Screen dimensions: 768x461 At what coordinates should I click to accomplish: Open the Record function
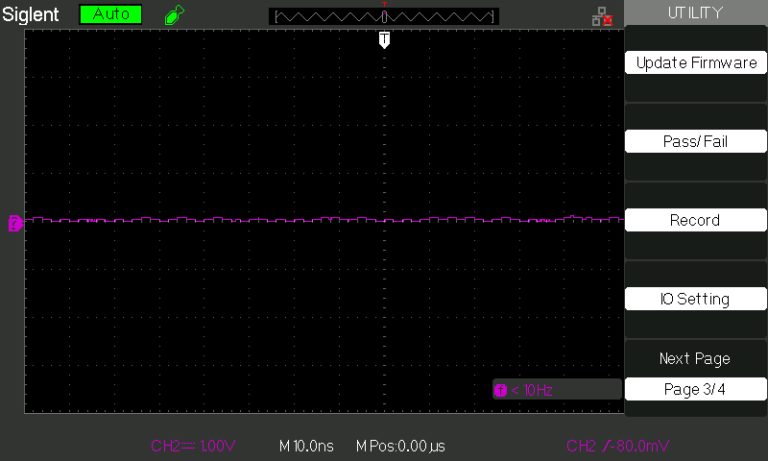696,220
